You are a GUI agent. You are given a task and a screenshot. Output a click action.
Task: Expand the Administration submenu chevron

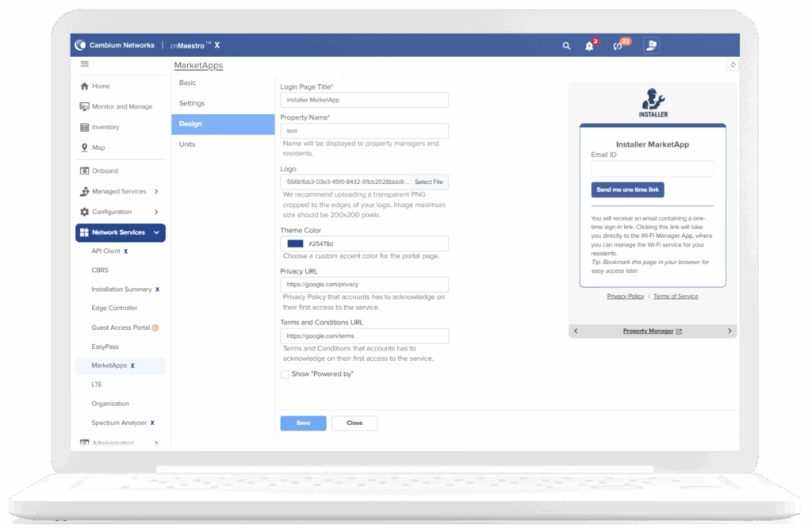[x=156, y=443]
